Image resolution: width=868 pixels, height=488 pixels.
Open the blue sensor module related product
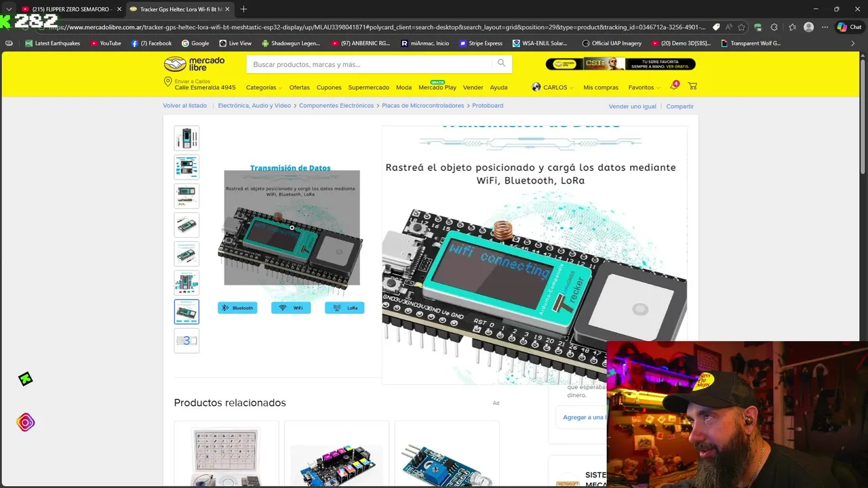click(447, 453)
